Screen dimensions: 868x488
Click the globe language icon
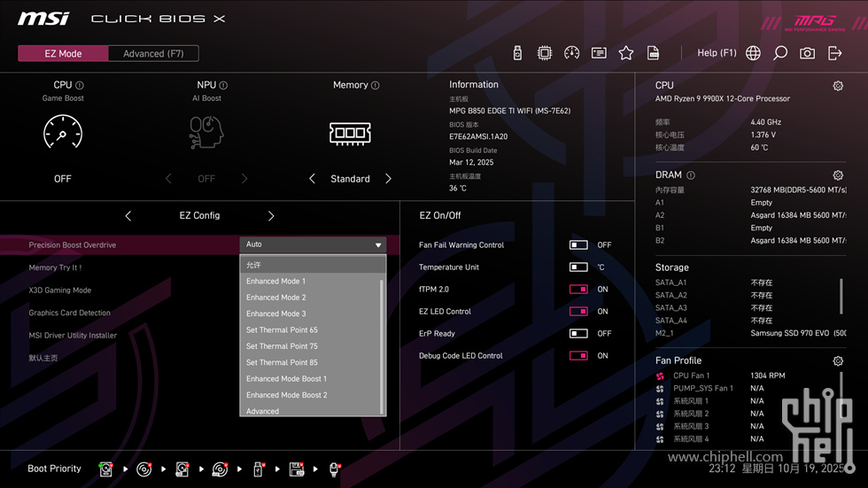pyautogui.click(x=753, y=53)
